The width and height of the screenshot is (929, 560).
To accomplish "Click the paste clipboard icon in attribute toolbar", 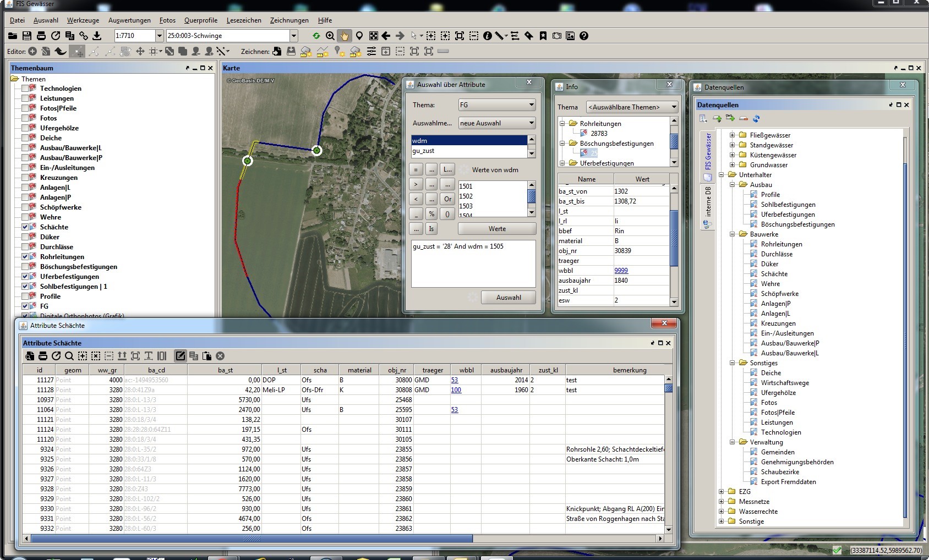I will [207, 356].
